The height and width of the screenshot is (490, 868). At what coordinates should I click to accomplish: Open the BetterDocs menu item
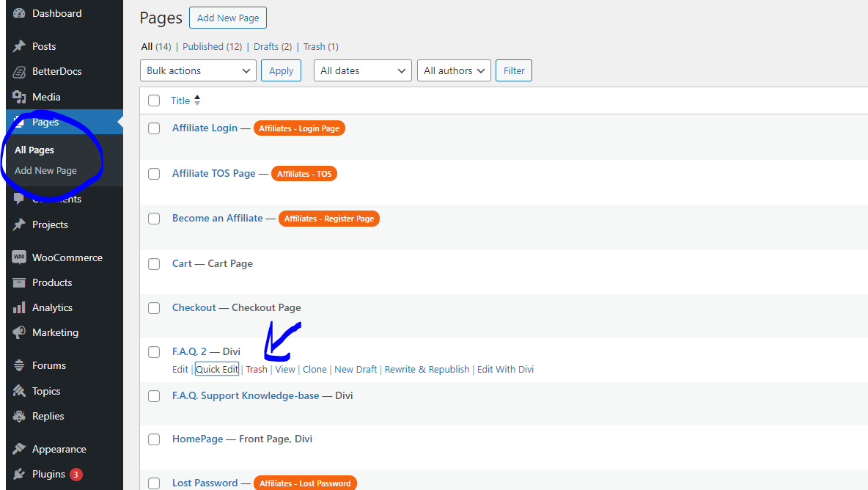pyautogui.click(x=57, y=71)
